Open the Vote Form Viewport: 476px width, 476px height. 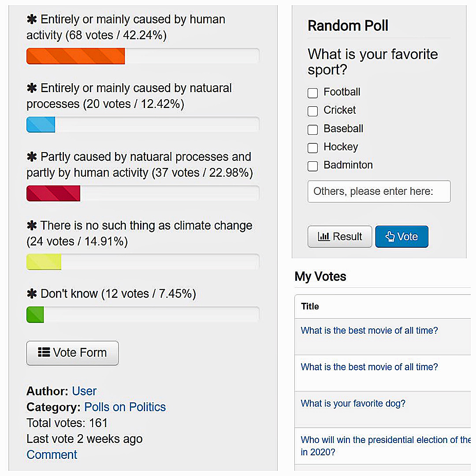point(72,353)
